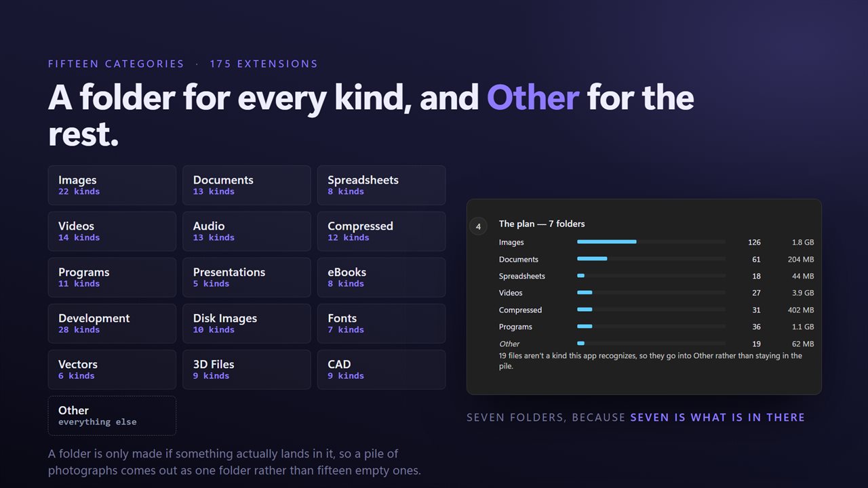This screenshot has width=868, height=488.
Task: Click the Fonts 7 kinds card
Action: (x=381, y=323)
